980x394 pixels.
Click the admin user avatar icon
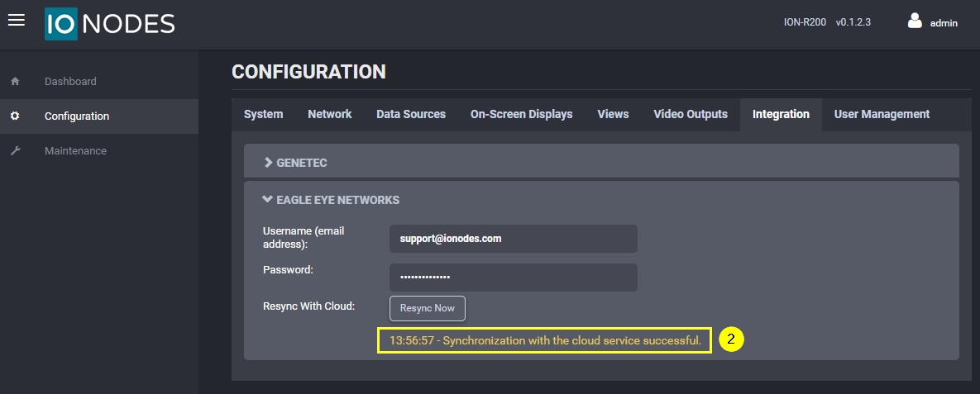[x=915, y=21]
